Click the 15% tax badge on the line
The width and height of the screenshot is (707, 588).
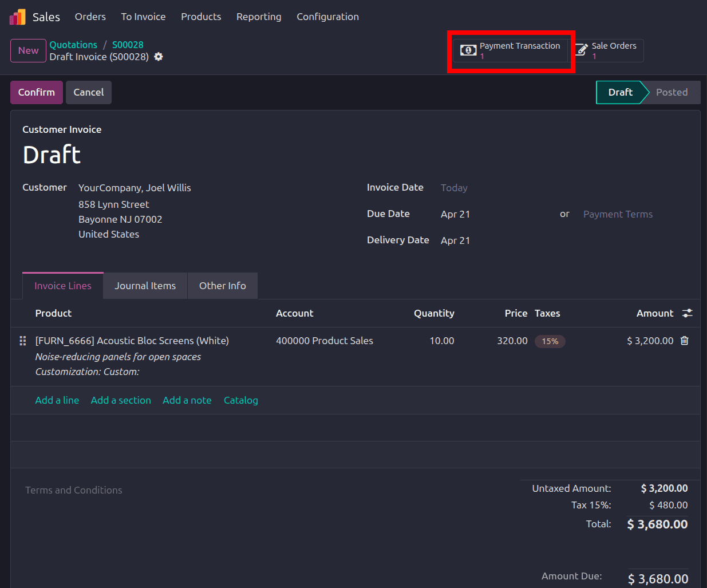click(550, 341)
